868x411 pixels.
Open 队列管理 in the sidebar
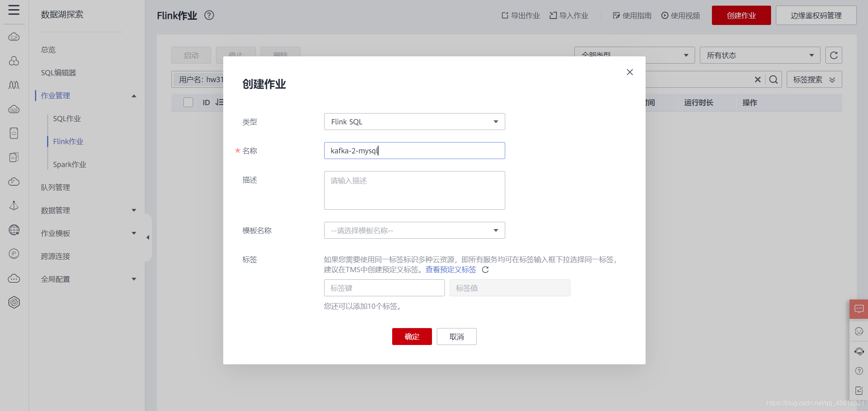56,187
